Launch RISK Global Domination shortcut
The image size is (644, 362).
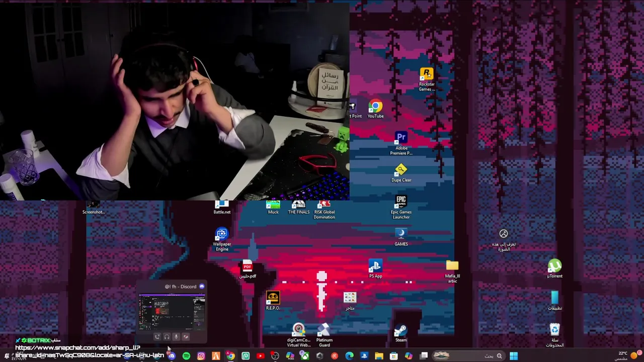[324, 210]
